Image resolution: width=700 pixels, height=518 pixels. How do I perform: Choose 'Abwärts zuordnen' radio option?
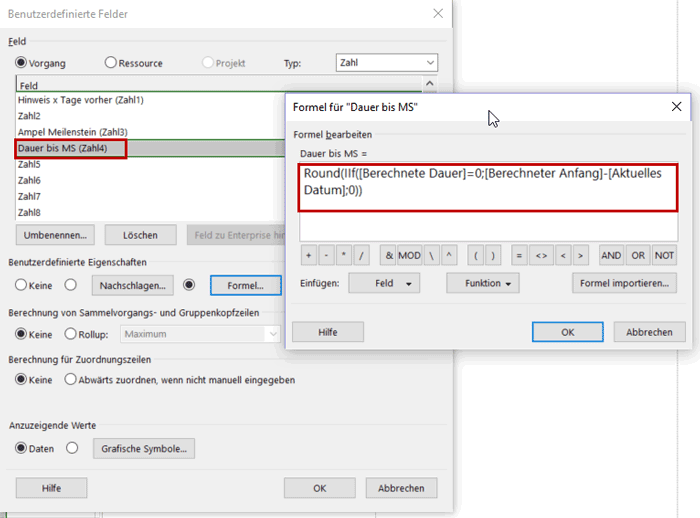pos(71,379)
